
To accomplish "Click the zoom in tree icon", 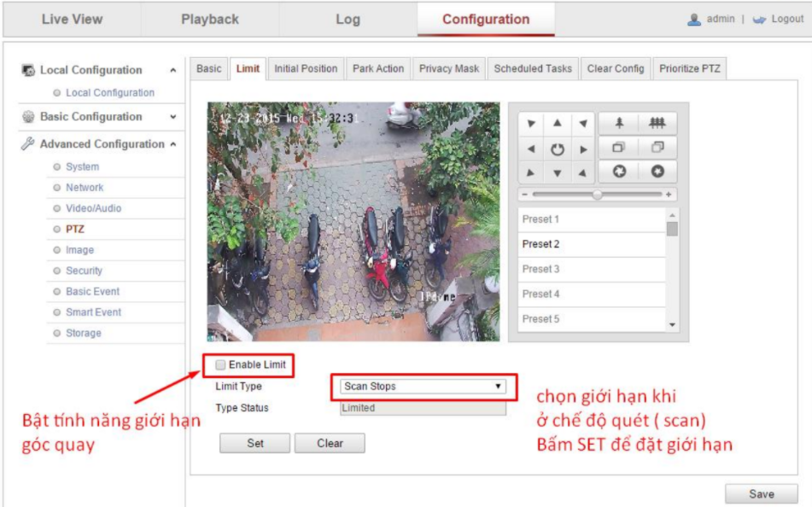I will click(620, 125).
